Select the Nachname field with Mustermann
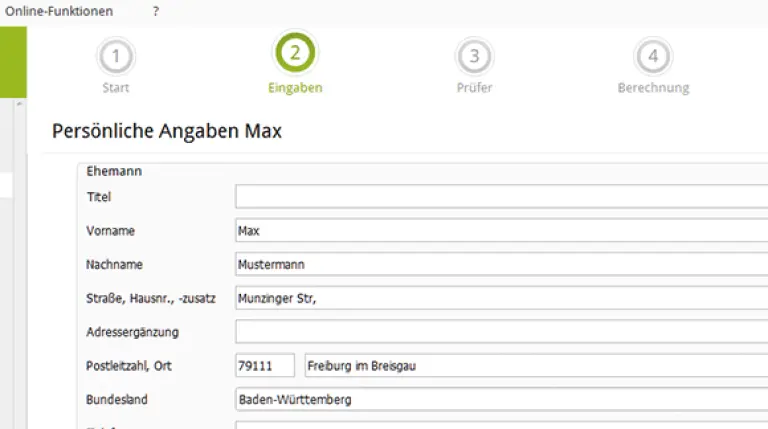 click(500, 265)
